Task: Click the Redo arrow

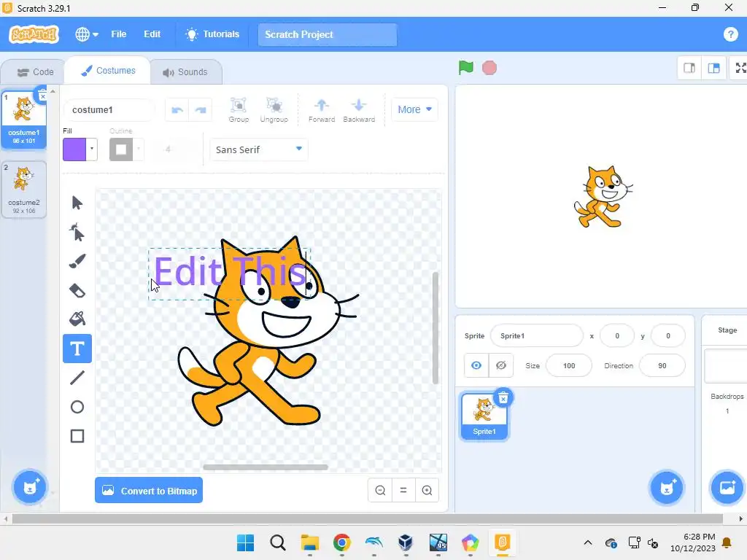Action: pos(201,110)
